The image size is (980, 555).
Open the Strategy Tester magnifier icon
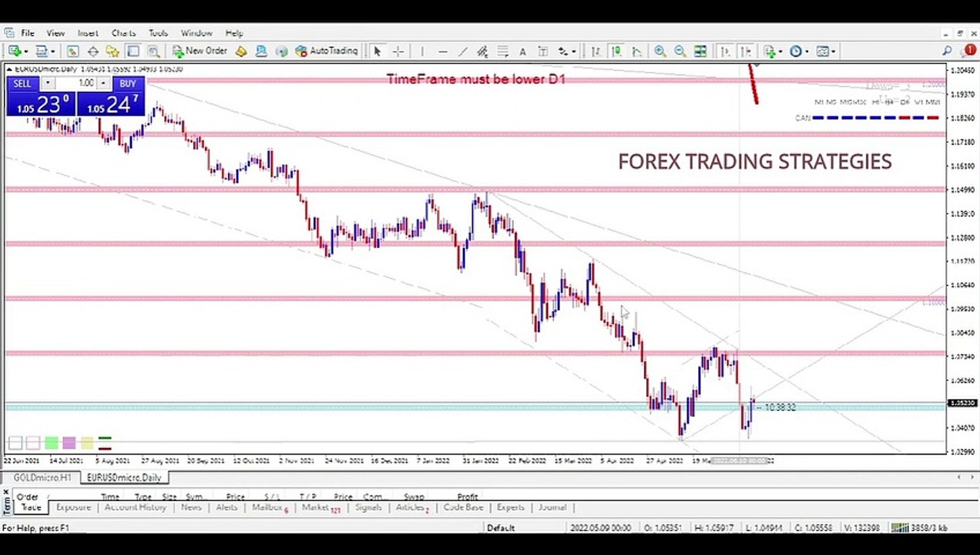pos(153,51)
